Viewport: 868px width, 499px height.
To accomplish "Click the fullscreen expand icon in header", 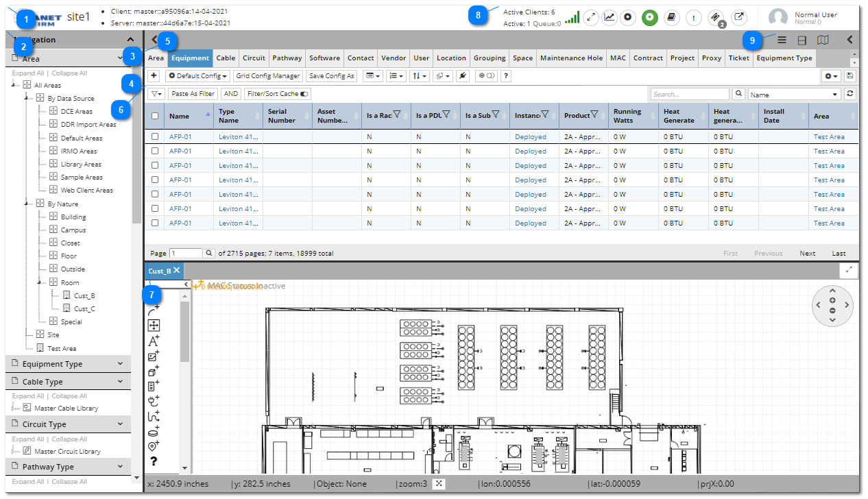I will point(590,18).
